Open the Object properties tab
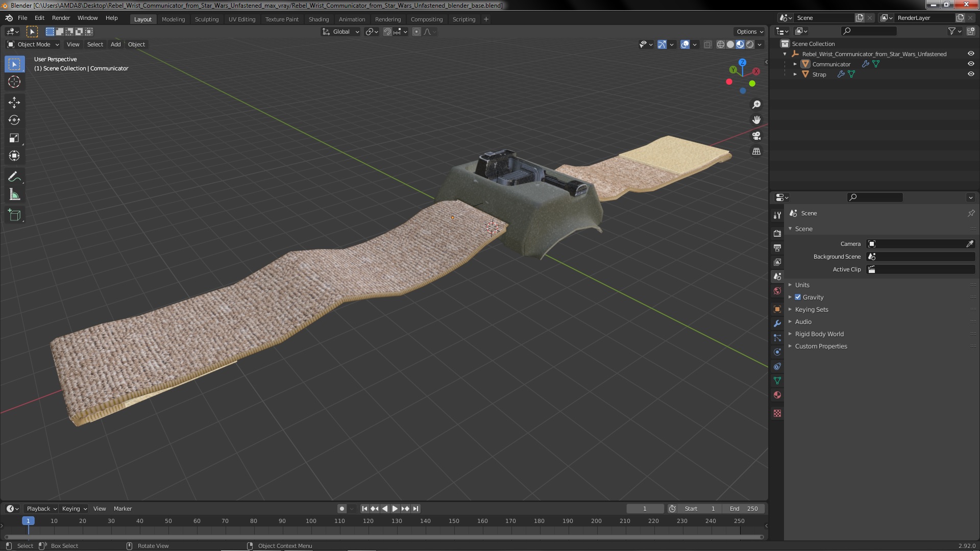Screen dimensions: 980x551 777,309
